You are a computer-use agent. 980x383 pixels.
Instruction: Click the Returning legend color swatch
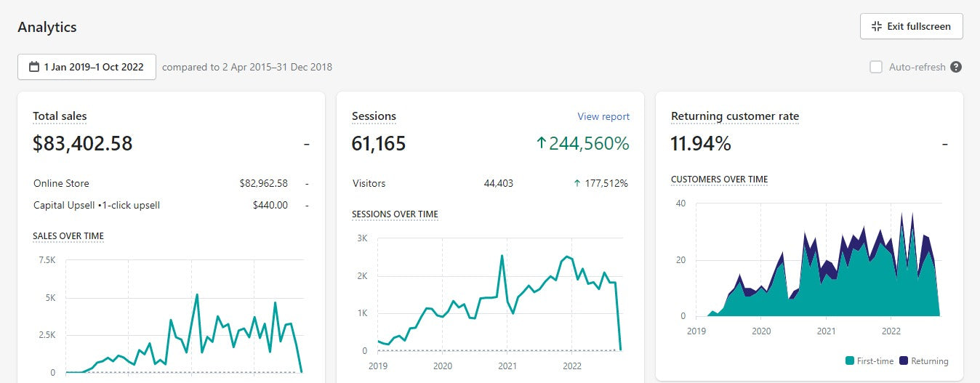[904, 361]
